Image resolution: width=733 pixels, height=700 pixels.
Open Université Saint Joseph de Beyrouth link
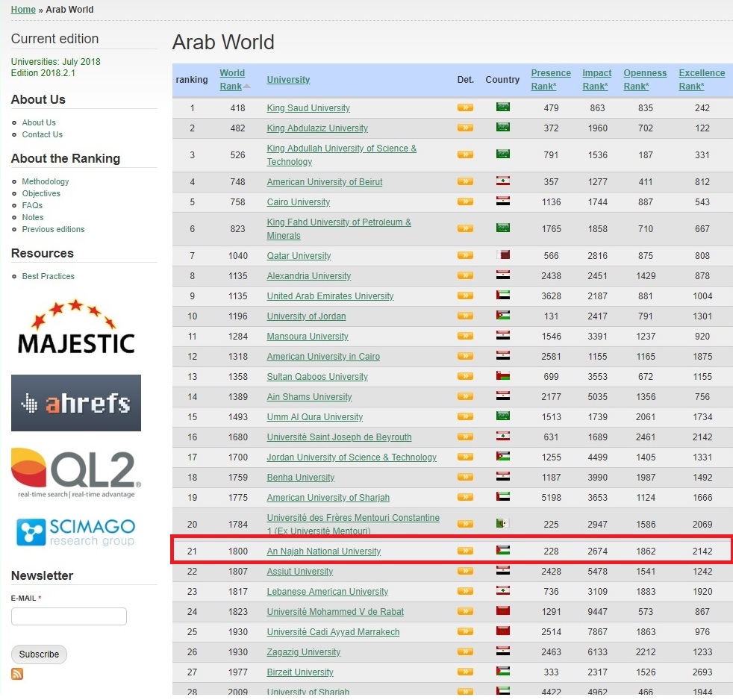coord(339,437)
